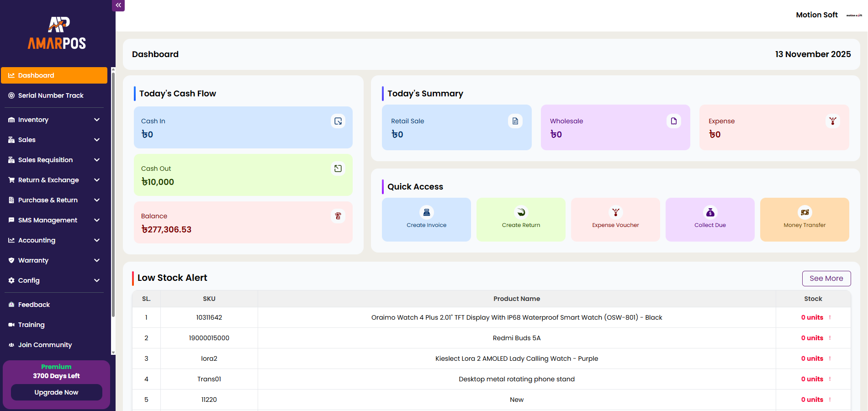Image resolution: width=868 pixels, height=411 pixels.
Task: Expand the Config menu chevron
Action: (97, 280)
